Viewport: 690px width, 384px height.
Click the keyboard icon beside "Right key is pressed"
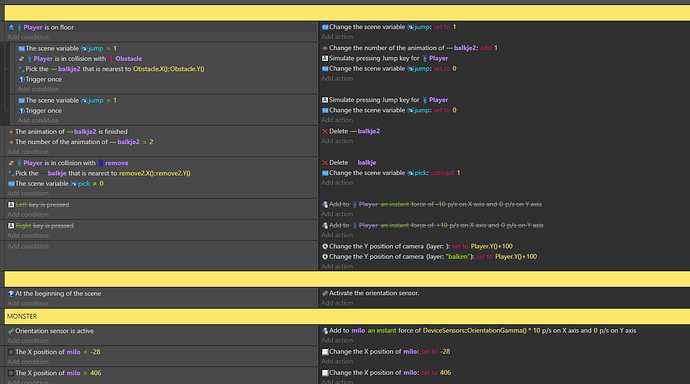[11, 226]
